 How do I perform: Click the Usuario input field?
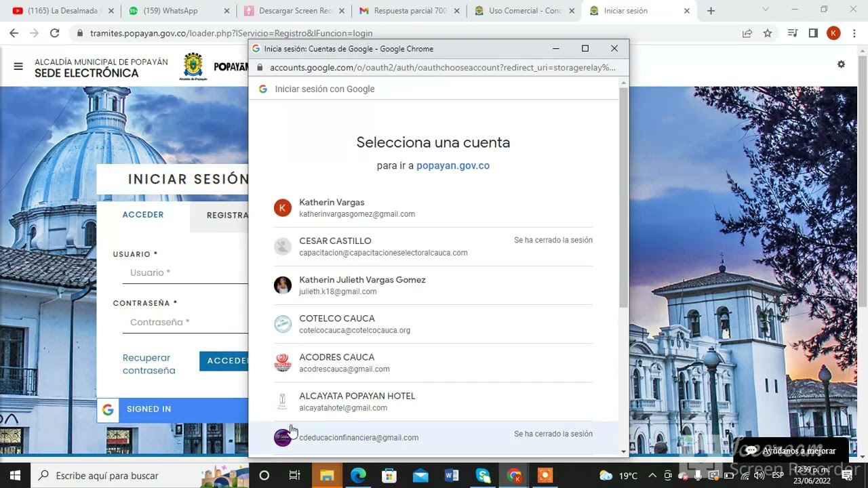coord(185,273)
